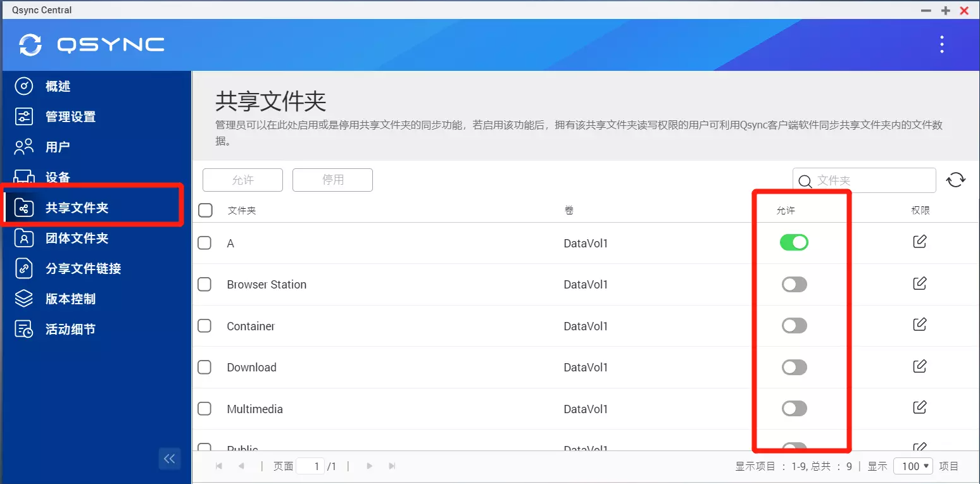Image resolution: width=980 pixels, height=484 pixels.
Task: Collapse the left sidebar with the chevron
Action: pos(169,458)
